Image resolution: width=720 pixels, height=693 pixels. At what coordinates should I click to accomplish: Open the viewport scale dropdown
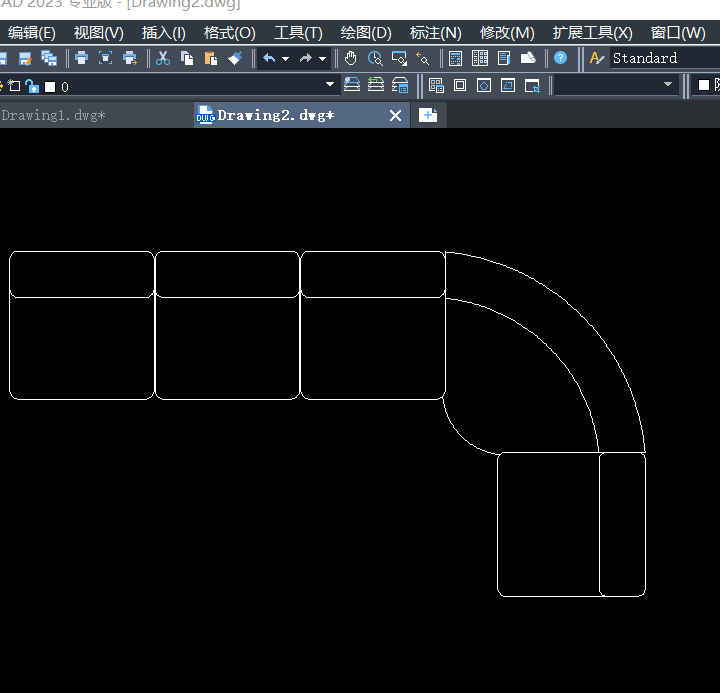[668, 85]
